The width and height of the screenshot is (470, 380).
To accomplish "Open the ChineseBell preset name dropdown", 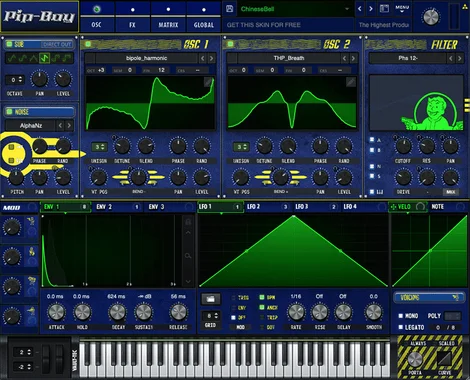I will point(295,9).
